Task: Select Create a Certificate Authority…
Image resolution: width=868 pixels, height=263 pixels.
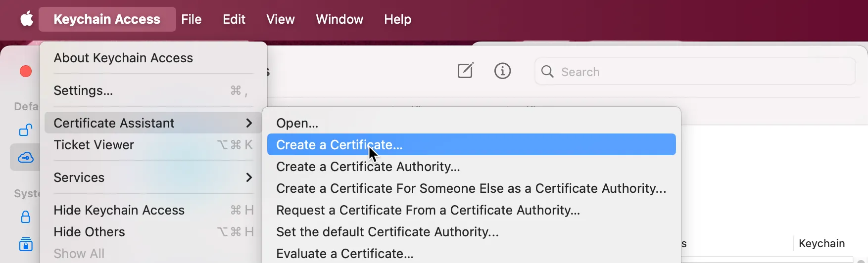Action: click(x=472, y=167)
